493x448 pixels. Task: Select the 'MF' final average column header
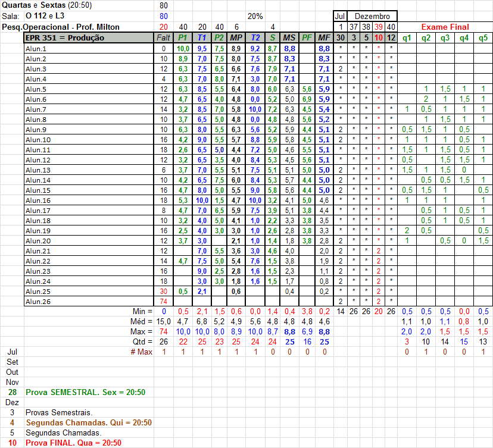click(x=324, y=37)
